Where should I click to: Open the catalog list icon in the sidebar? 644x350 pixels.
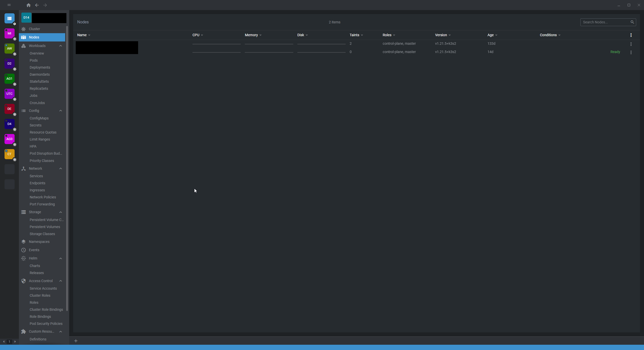(9, 18)
